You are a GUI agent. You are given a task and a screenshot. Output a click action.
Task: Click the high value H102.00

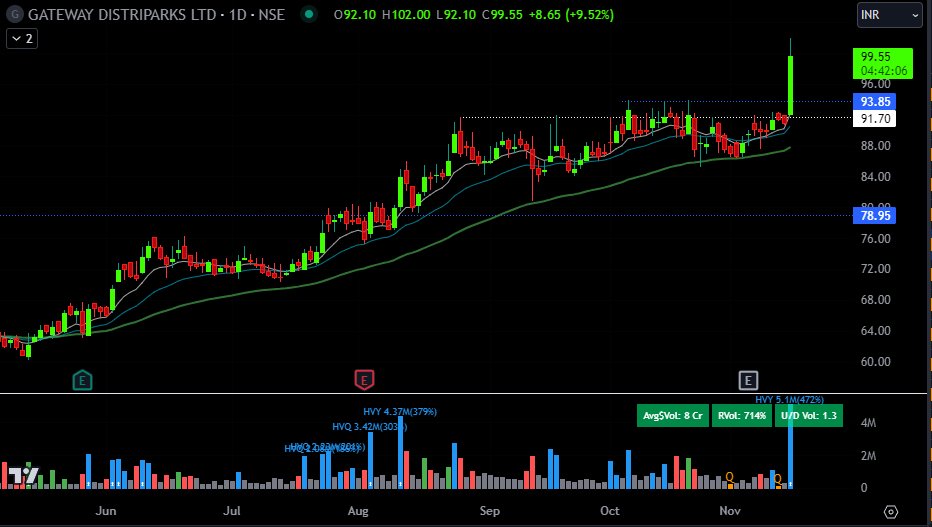point(406,15)
